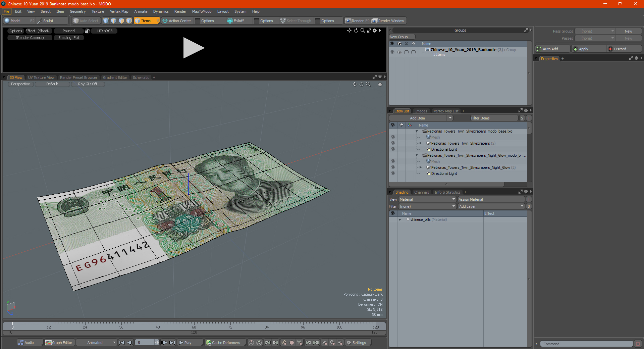Start the render preview play triangle
This screenshot has height=349, width=644.
coord(194,48)
